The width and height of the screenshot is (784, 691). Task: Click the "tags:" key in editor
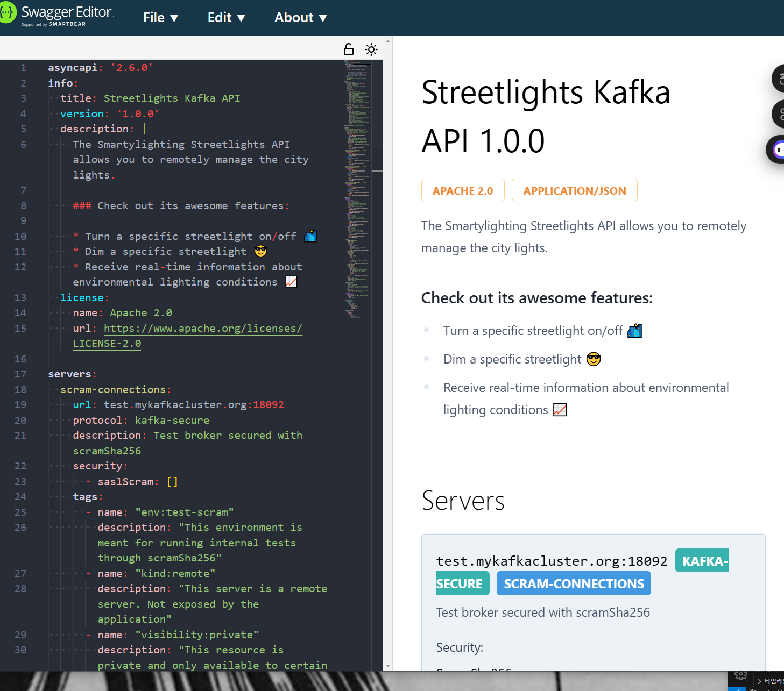click(x=88, y=497)
